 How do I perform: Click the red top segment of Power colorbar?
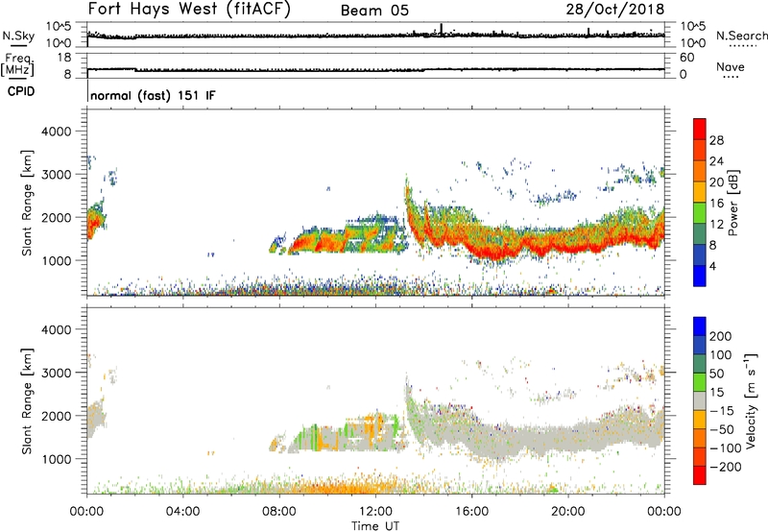[x=700, y=129]
